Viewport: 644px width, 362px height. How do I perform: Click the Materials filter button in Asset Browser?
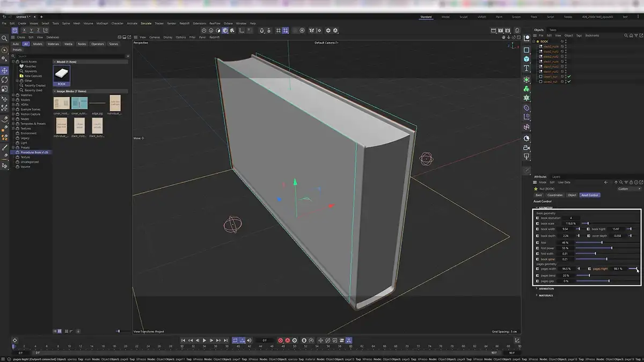(x=53, y=44)
